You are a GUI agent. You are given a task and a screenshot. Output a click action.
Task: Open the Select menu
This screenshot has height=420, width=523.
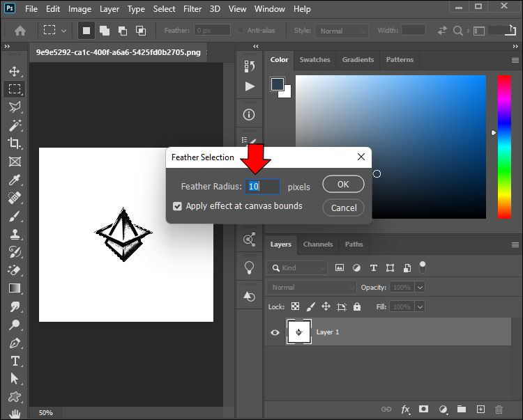164,9
